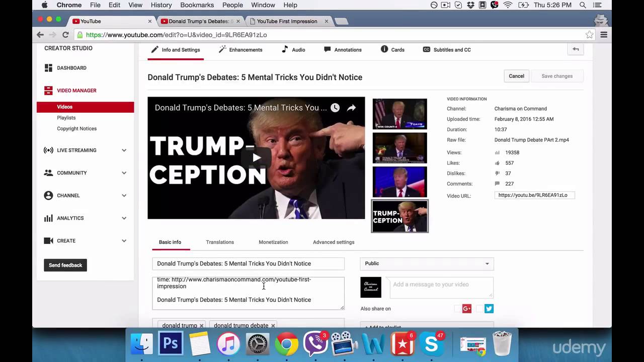Open the Annotations tab
644x362 pixels.
(343, 50)
